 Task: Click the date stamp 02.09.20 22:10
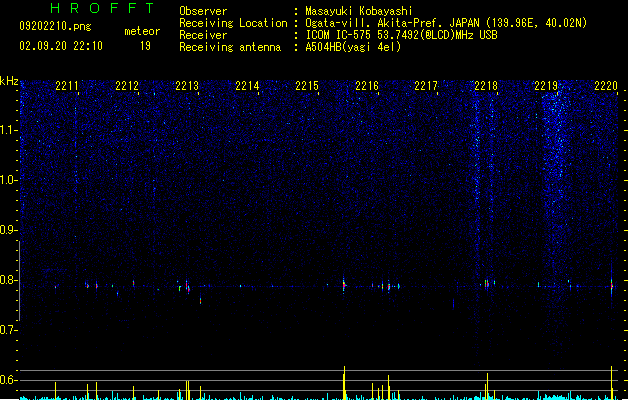(x=61, y=46)
